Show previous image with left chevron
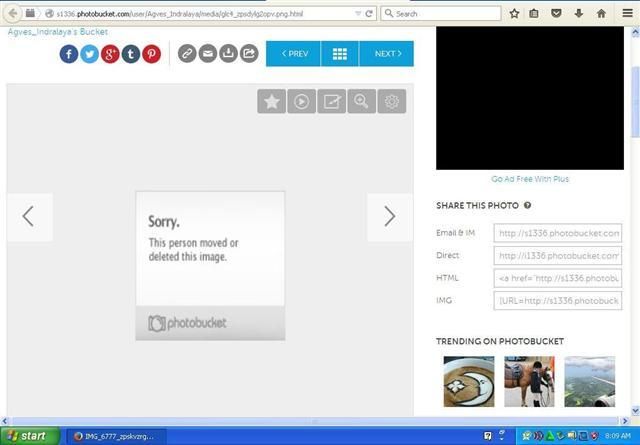The height and width of the screenshot is (445, 640). 29,217
